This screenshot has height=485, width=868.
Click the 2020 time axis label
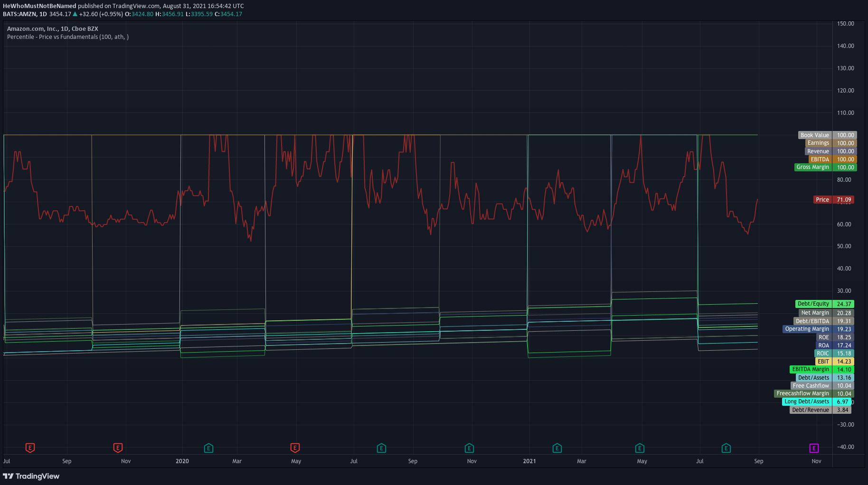182,461
